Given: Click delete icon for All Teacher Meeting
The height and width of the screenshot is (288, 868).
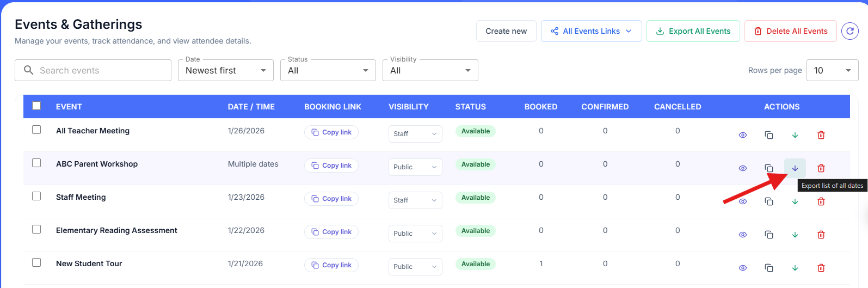Looking at the screenshot, I should (x=821, y=135).
